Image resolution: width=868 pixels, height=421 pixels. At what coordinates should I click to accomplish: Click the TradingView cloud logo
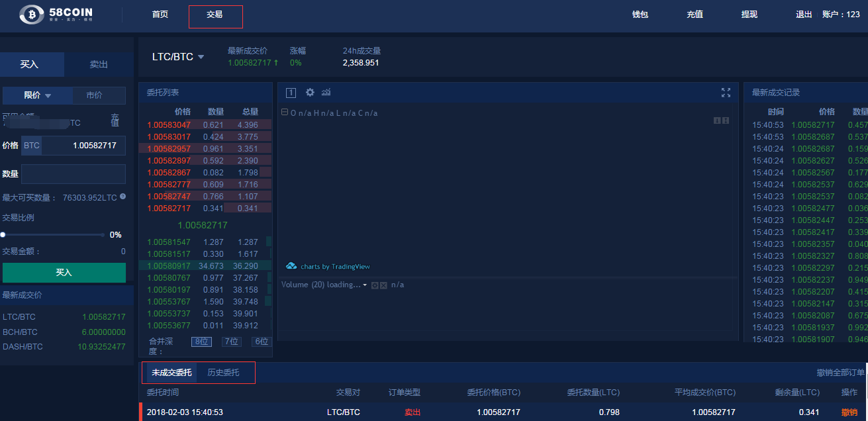point(291,266)
